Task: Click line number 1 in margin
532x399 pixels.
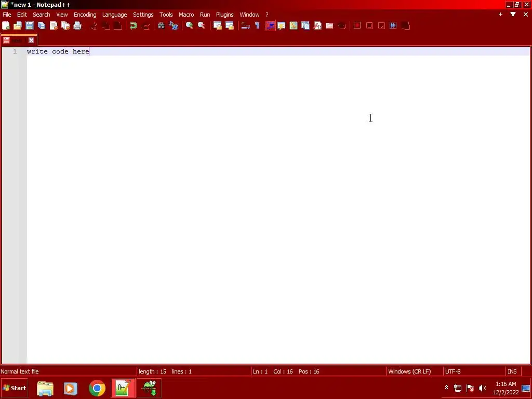Action: (x=15, y=51)
